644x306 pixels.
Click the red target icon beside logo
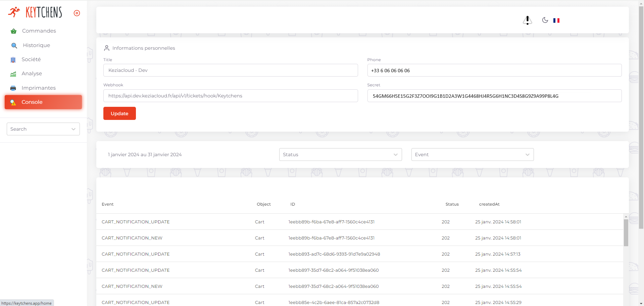tap(77, 13)
